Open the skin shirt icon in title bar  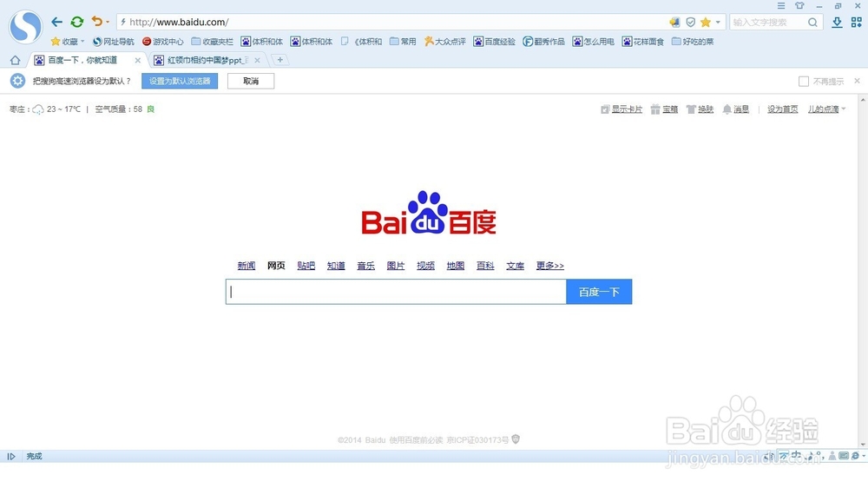799,5
